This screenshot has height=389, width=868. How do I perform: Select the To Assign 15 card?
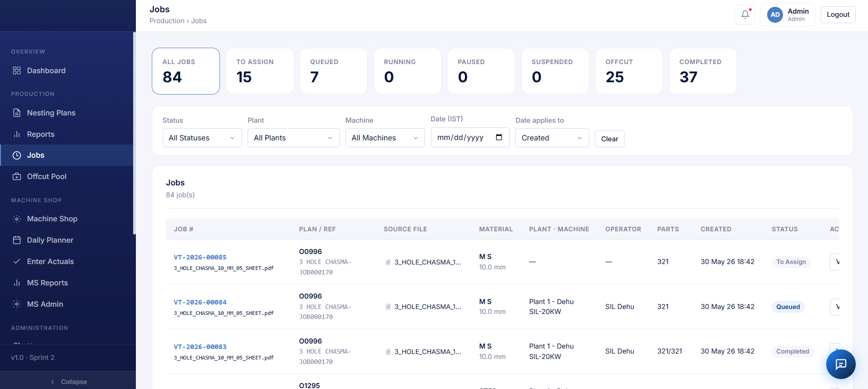tap(259, 71)
